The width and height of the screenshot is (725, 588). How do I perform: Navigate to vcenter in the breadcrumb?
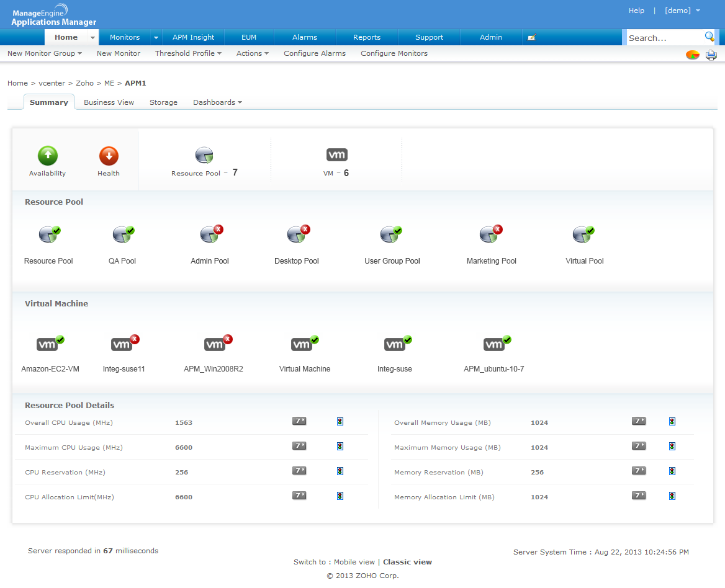pos(52,83)
